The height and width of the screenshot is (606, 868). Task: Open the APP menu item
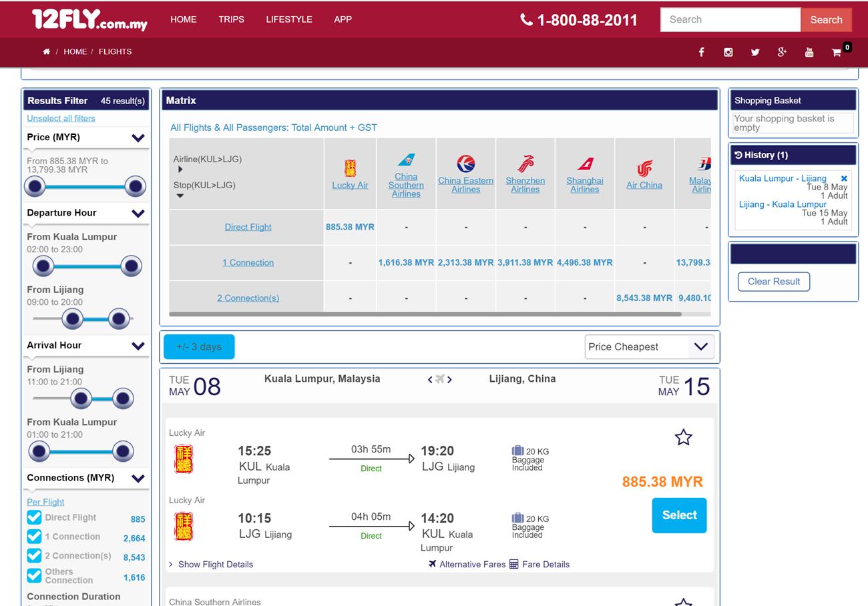(343, 19)
